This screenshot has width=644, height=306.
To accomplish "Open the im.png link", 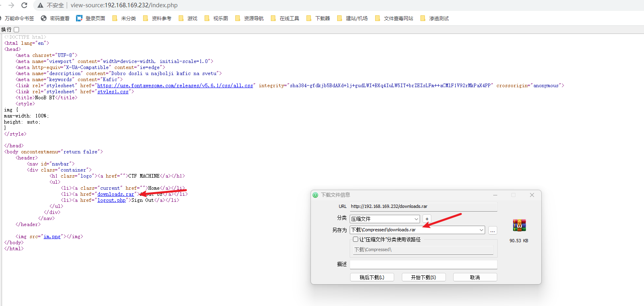I will (52, 237).
